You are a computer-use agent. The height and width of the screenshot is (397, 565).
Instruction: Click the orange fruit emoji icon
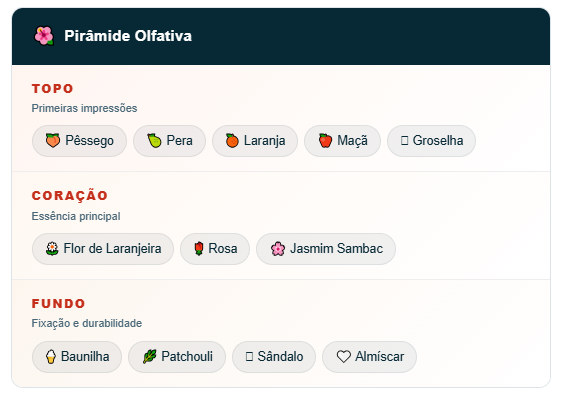(x=232, y=140)
